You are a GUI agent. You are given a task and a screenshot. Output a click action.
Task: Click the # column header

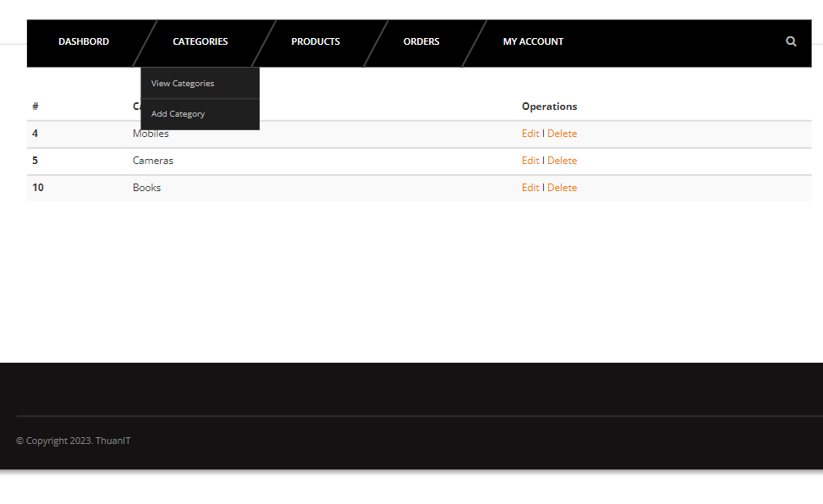(35, 106)
